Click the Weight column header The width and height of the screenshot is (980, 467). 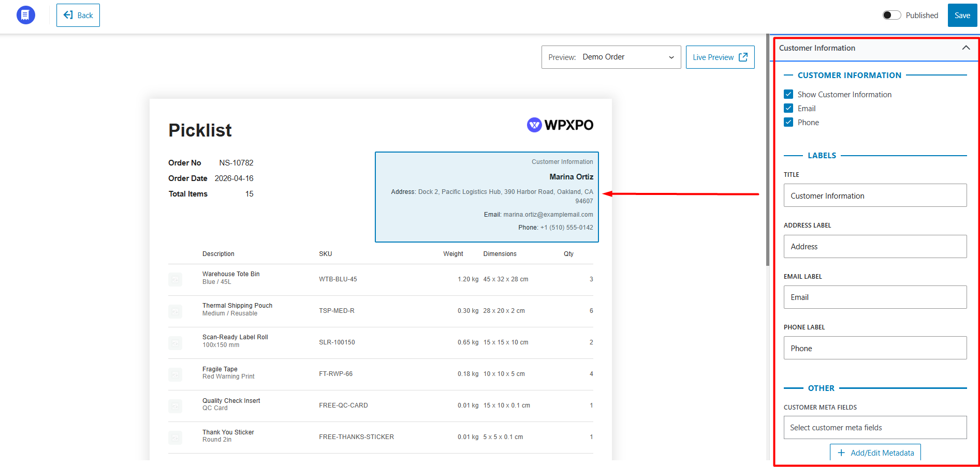453,253
